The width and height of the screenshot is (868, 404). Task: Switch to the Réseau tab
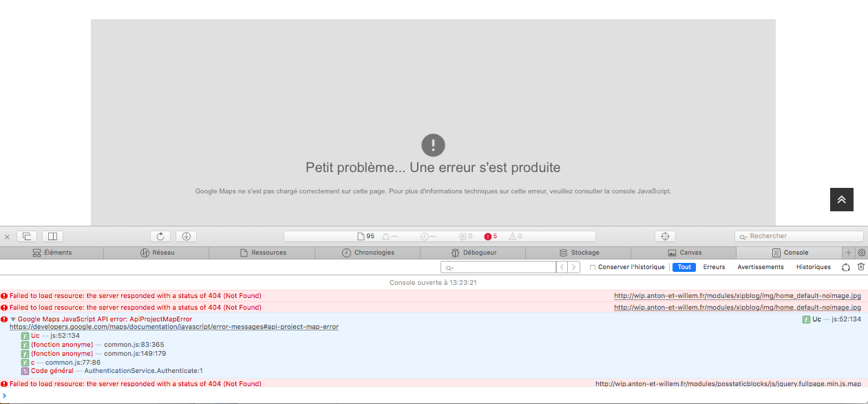click(x=157, y=253)
